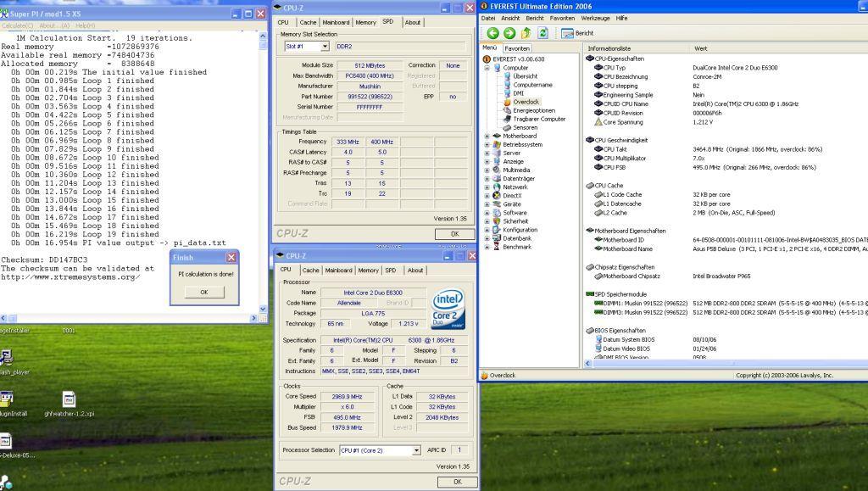Click OK in upper CPU-Z SPD window
The width and height of the screenshot is (868, 491).
point(455,234)
